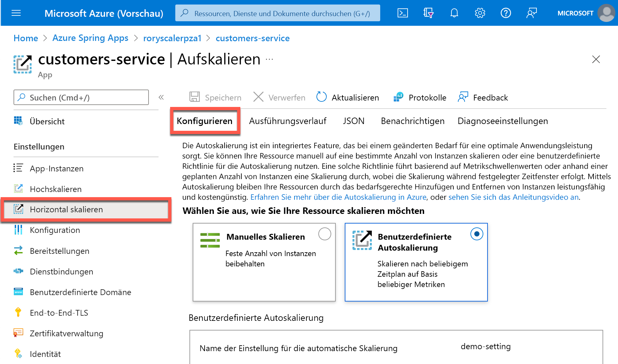The width and height of the screenshot is (618, 364).
Task: Open link about Autoskalierung in Azure
Action: tap(338, 197)
